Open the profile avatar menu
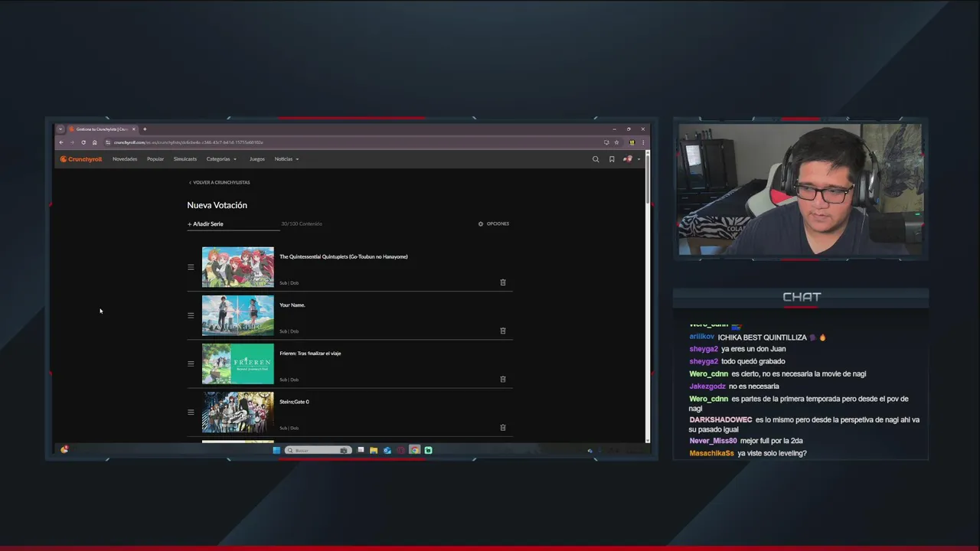This screenshot has height=551, width=980. 630,159
